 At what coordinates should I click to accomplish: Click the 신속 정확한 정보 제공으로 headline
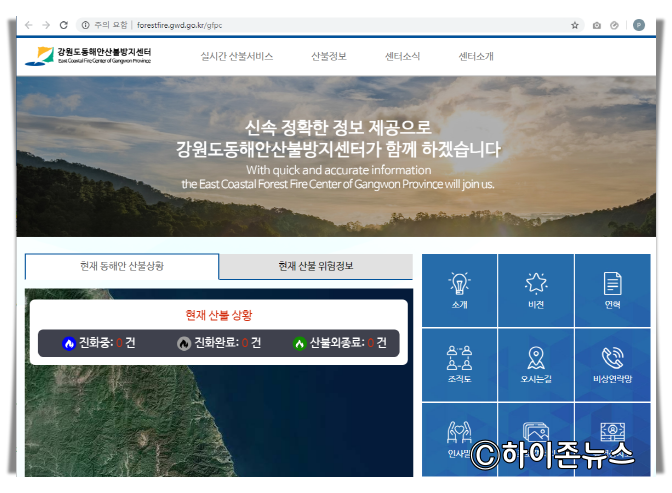click(338, 127)
